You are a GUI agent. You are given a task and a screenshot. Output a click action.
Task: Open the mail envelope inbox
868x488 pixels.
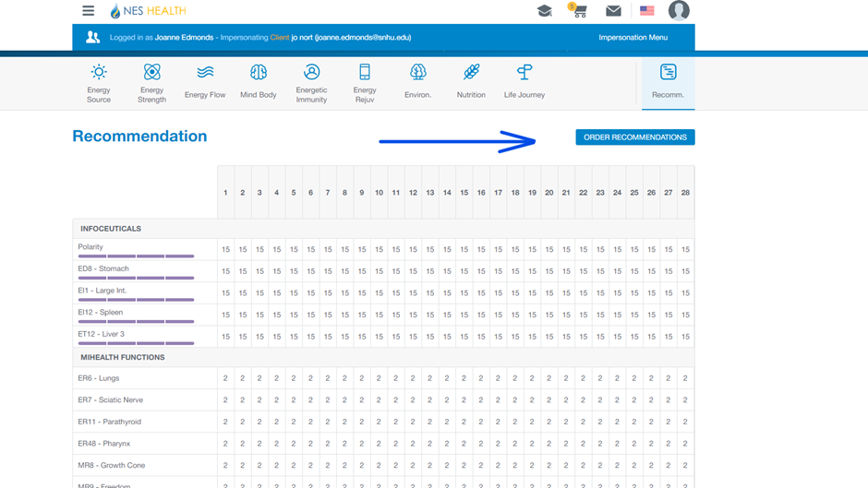point(613,11)
